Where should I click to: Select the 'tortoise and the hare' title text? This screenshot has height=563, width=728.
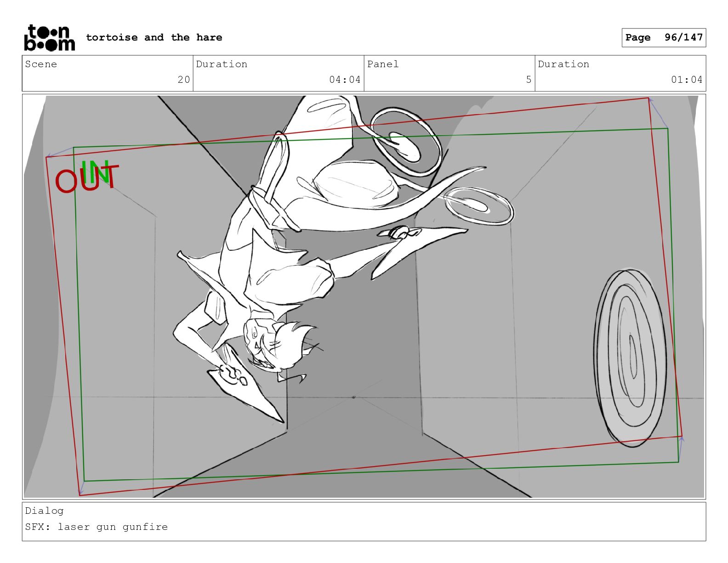(154, 37)
